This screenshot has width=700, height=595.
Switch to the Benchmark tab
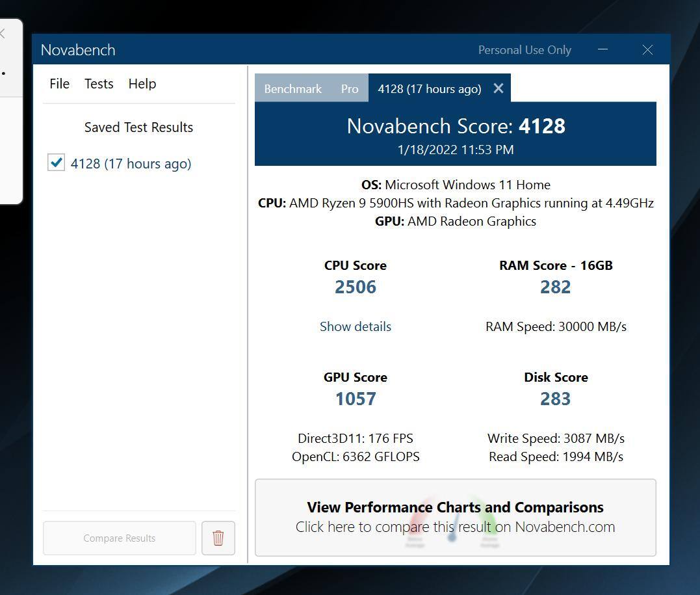pos(292,89)
